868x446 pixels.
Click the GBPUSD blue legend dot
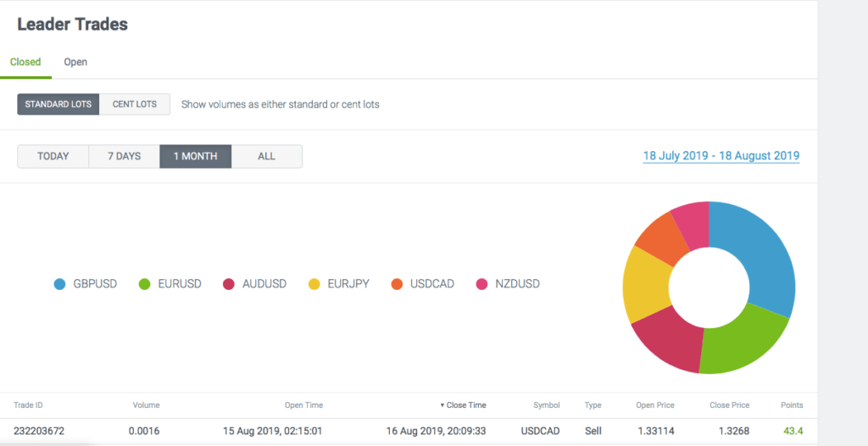(x=59, y=284)
